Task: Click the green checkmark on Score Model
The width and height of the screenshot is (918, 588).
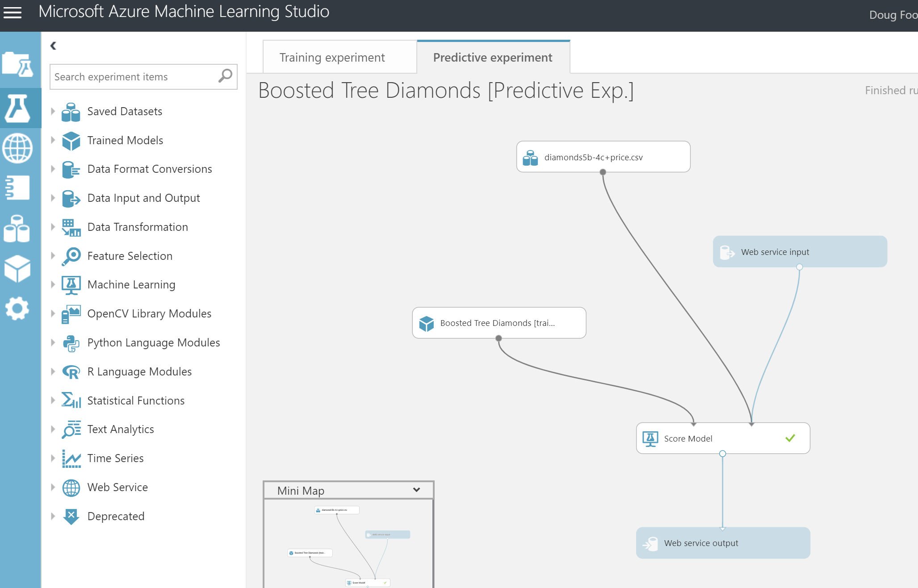Action: (x=790, y=438)
